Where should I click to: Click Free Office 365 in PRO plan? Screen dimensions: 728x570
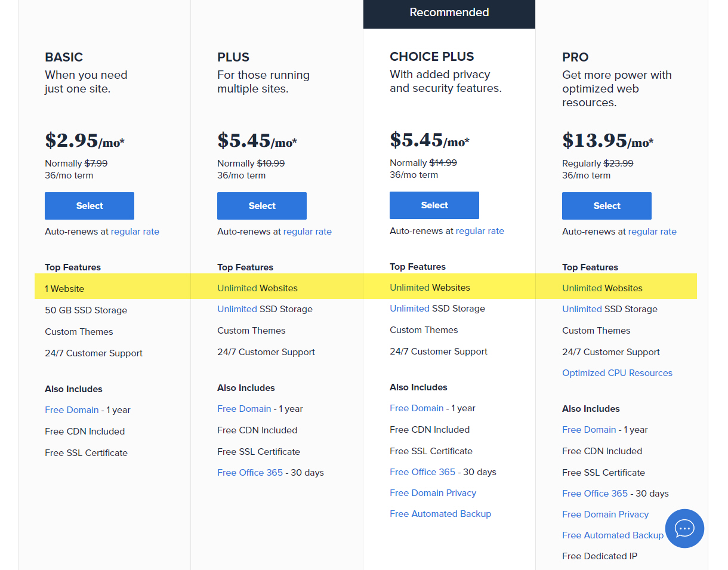(595, 494)
